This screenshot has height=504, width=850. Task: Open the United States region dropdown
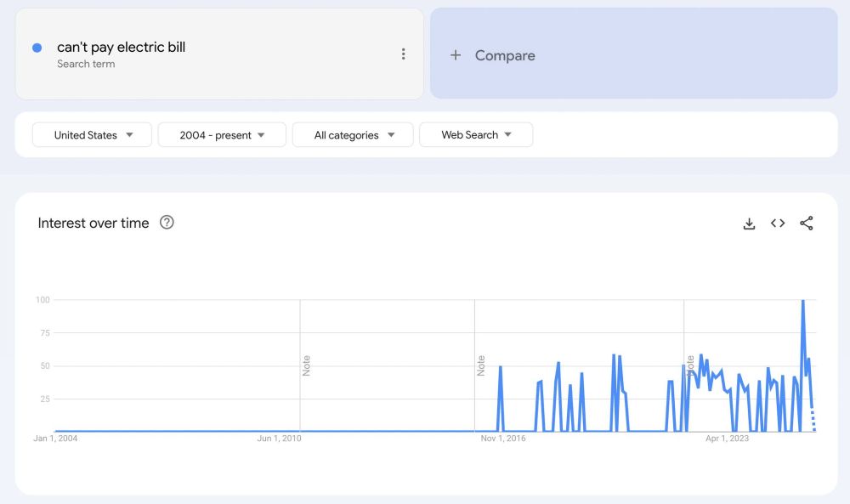(x=91, y=134)
